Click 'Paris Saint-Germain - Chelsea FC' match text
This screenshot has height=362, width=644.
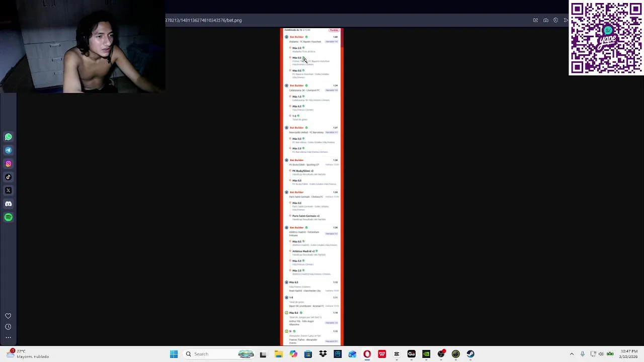pos(306,197)
